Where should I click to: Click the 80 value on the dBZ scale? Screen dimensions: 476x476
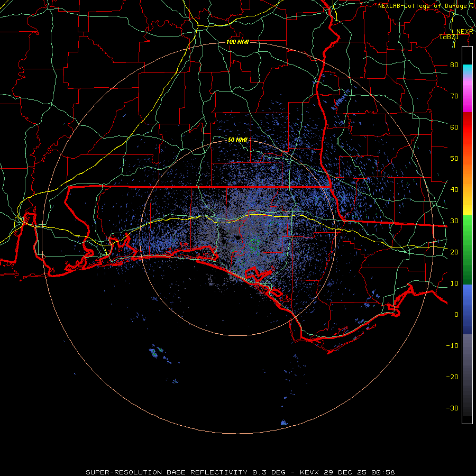[454, 65]
